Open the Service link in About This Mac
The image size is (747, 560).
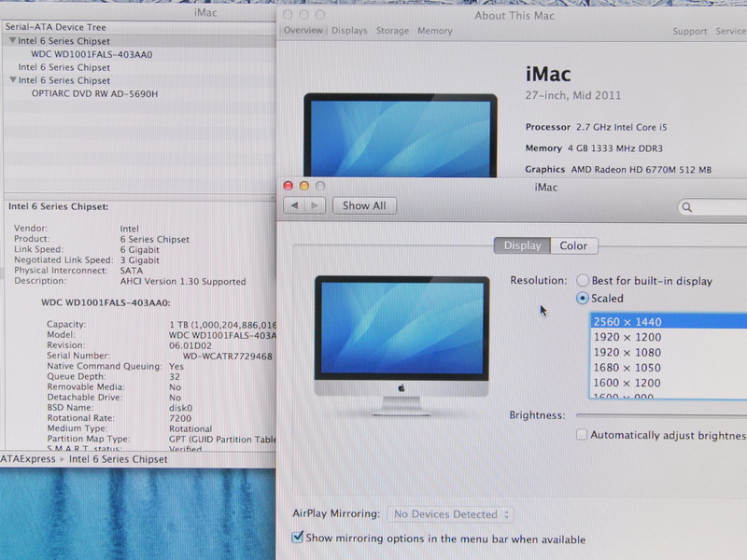(x=731, y=32)
